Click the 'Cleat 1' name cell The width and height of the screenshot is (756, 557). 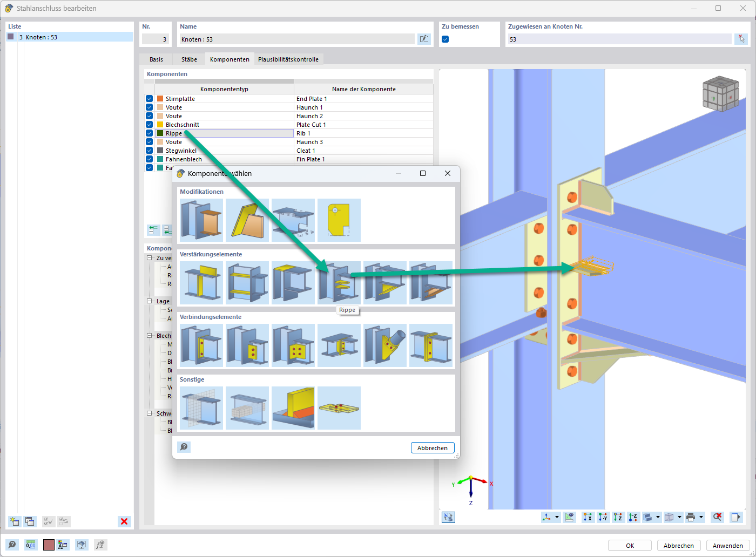coord(363,151)
